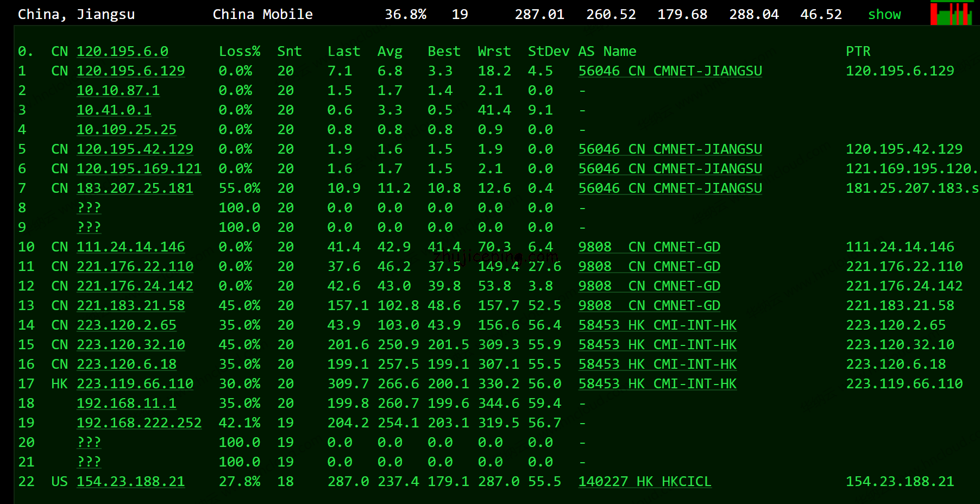Screen dimensions: 980x504
Task: Open IP link 120.195.6.129 in hop 1
Action: pos(130,71)
